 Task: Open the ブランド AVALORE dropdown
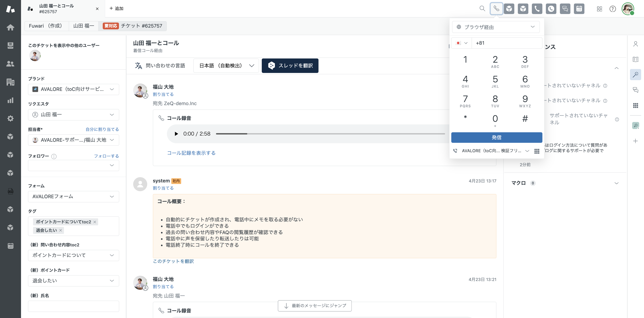click(74, 89)
